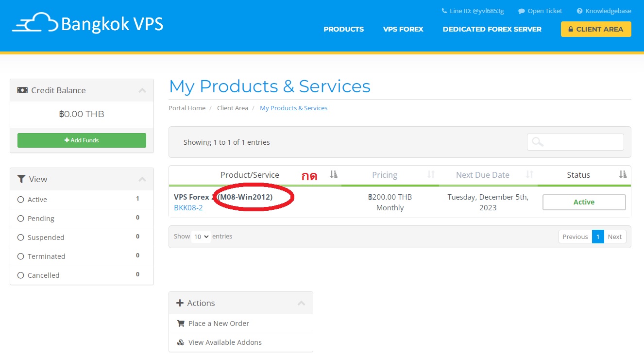Click the speech bubble icon beside Open Ticket

point(521,11)
